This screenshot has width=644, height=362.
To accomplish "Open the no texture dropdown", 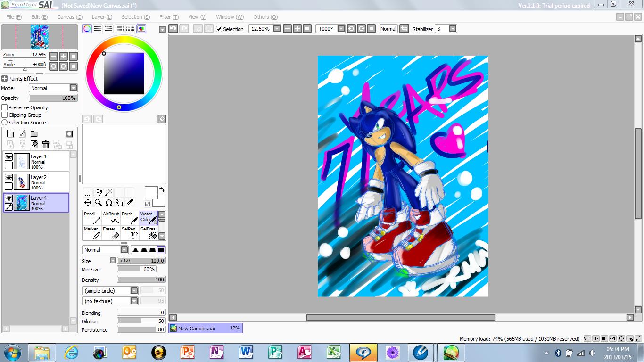I will click(110, 301).
